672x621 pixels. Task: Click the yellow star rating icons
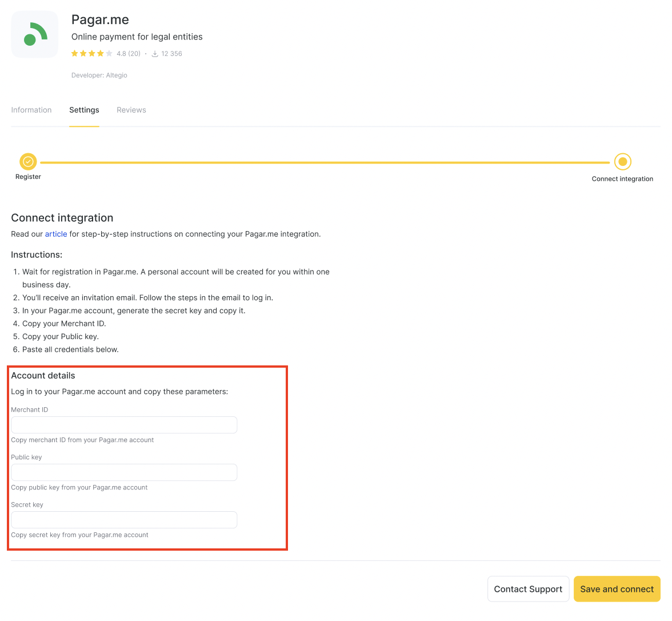point(91,54)
